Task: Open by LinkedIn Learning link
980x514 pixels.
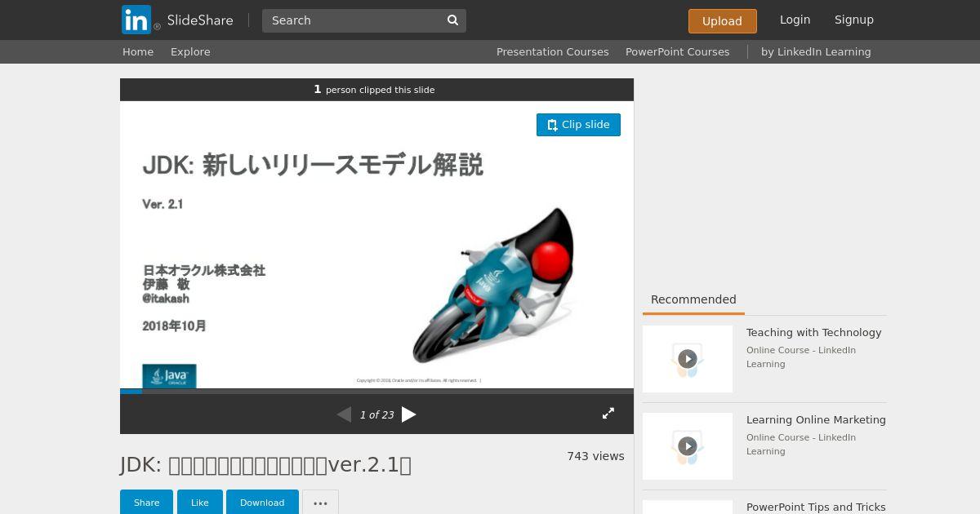Action: pos(816,51)
